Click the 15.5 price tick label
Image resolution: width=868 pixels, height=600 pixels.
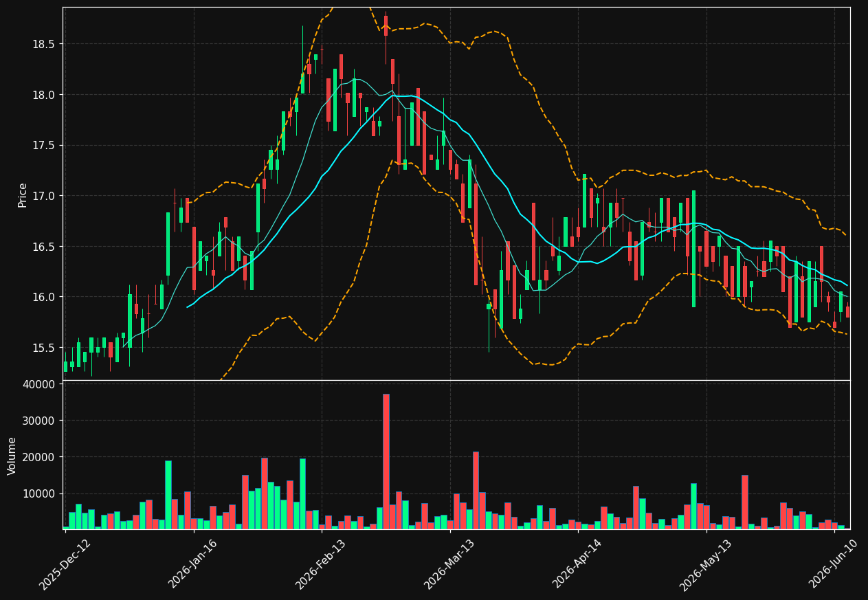(44, 348)
